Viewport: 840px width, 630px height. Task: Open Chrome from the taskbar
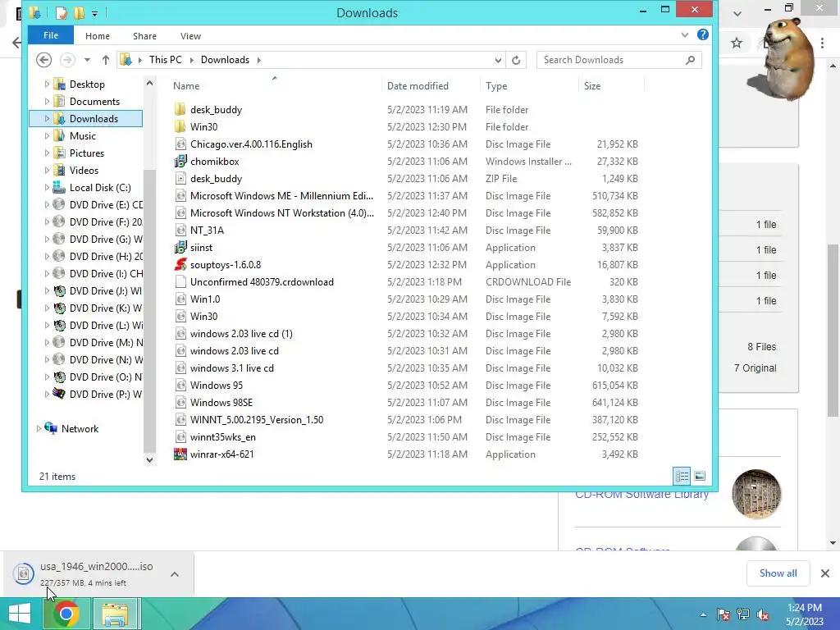pyautogui.click(x=66, y=614)
